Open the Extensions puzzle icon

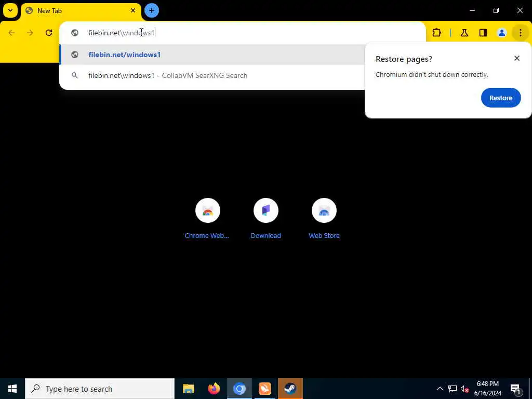436,33
